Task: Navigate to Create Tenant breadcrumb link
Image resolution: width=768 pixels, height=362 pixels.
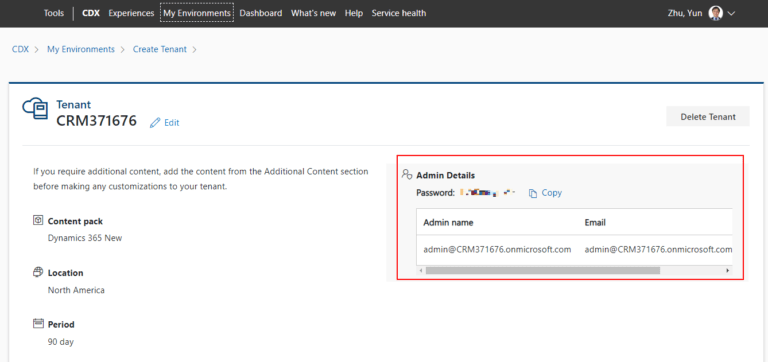Action: click(x=160, y=49)
